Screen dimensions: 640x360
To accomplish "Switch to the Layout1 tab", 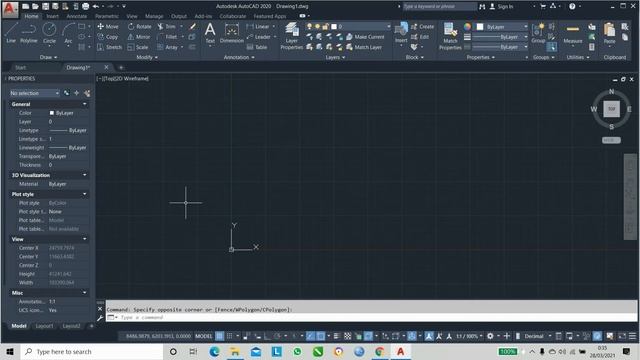I will (x=44, y=326).
